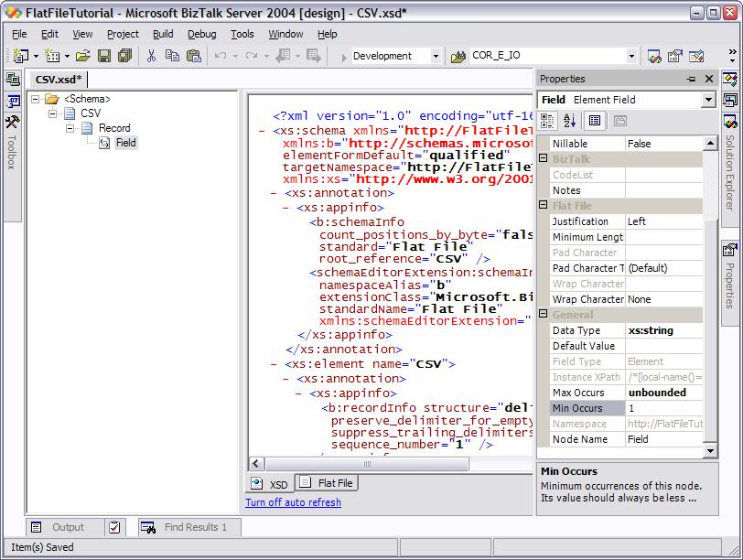The image size is (743, 560).
Task: Collapse the BizTalk property category
Action: pos(544,158)
